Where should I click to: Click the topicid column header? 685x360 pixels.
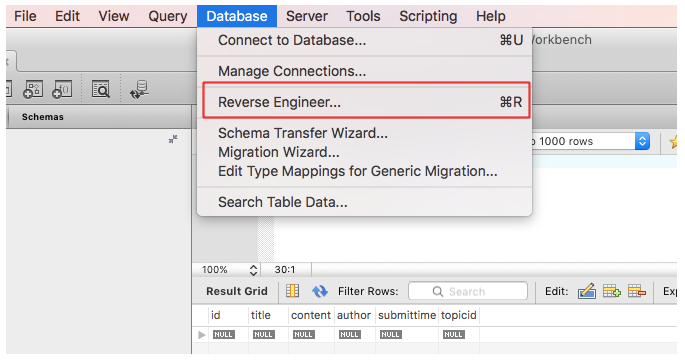pos(459,315)
